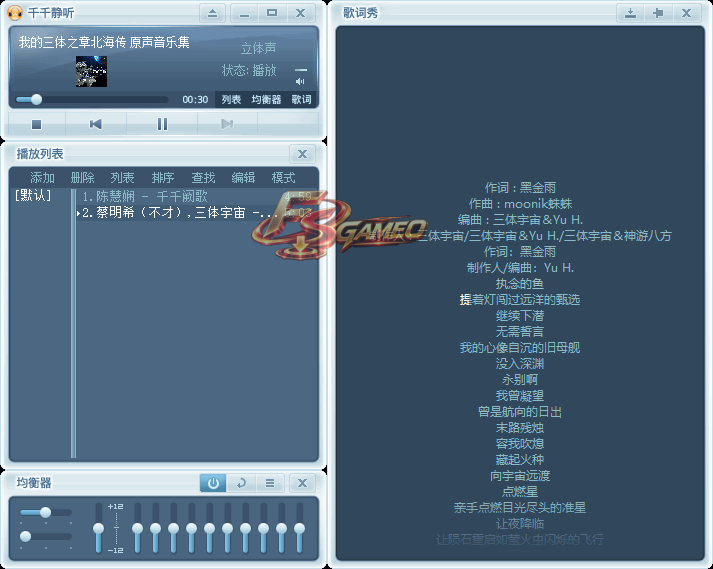
Task: Adjust the equalizer balance slider
Action: [45, 513]
